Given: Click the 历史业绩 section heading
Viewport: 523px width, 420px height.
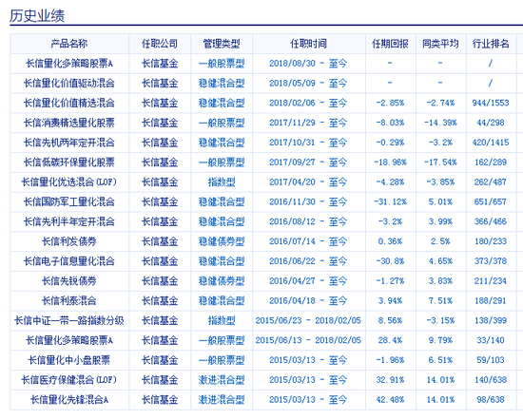Looking at the screenshot, I should 37,15.
